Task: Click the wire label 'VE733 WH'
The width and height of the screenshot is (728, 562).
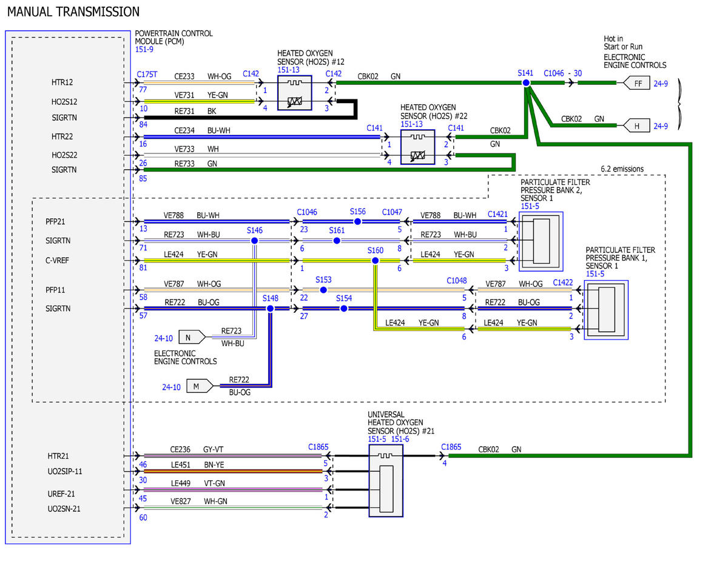Action: click(197, 149)
